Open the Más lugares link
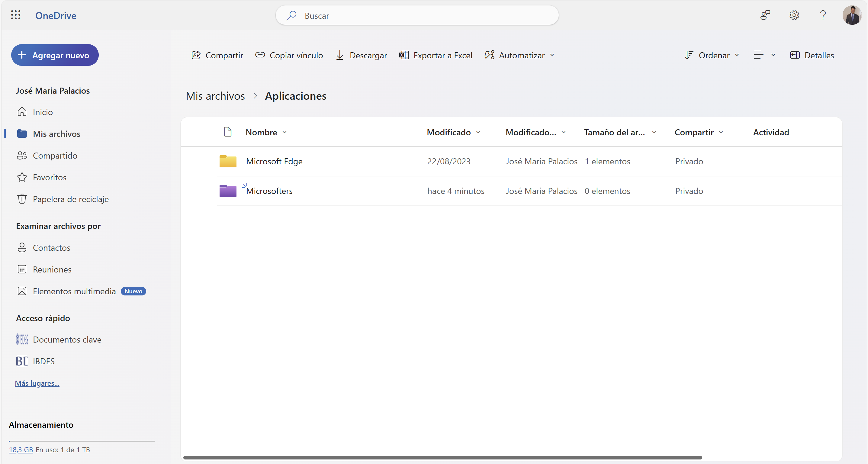The image size is (868, 464). [37, 383]
